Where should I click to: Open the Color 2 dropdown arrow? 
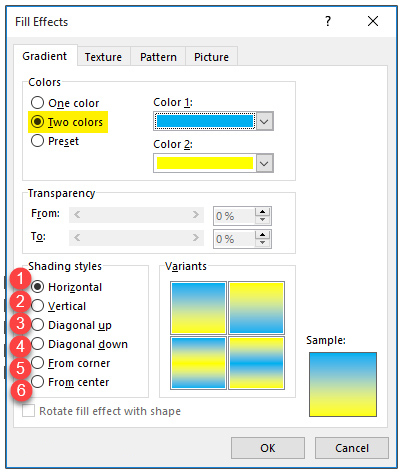(x=265, y=163)
